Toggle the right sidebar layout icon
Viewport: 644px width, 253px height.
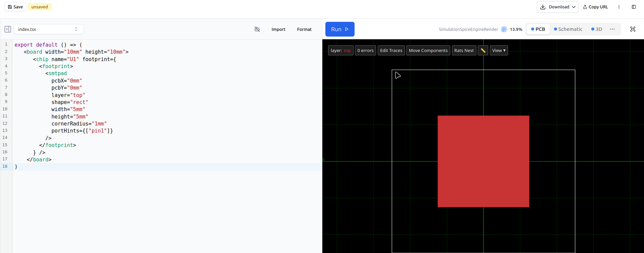pos(634,7)
